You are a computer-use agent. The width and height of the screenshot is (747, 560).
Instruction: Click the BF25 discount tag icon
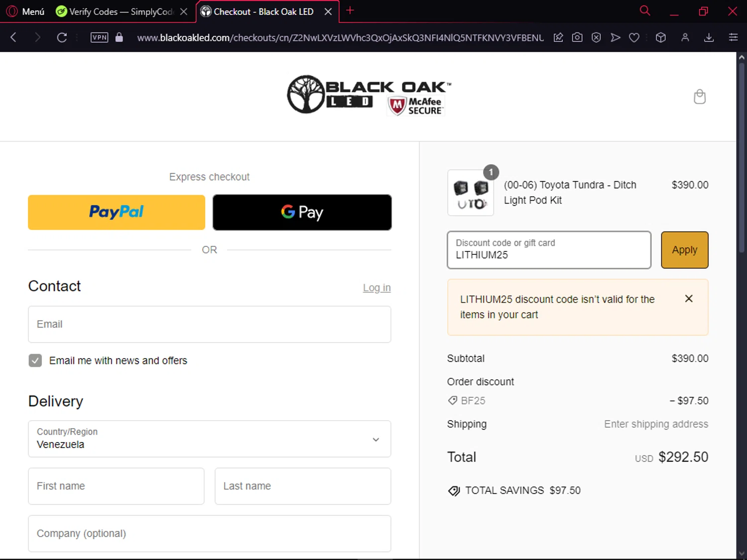tap(452, 400)
